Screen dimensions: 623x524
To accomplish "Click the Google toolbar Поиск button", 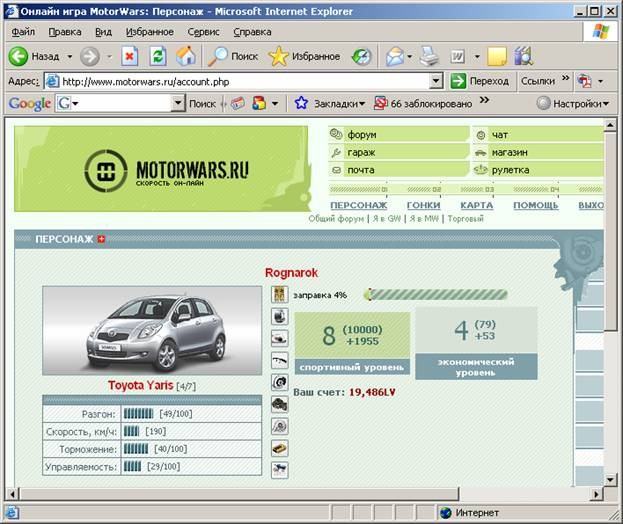I will tap(202, 104).
